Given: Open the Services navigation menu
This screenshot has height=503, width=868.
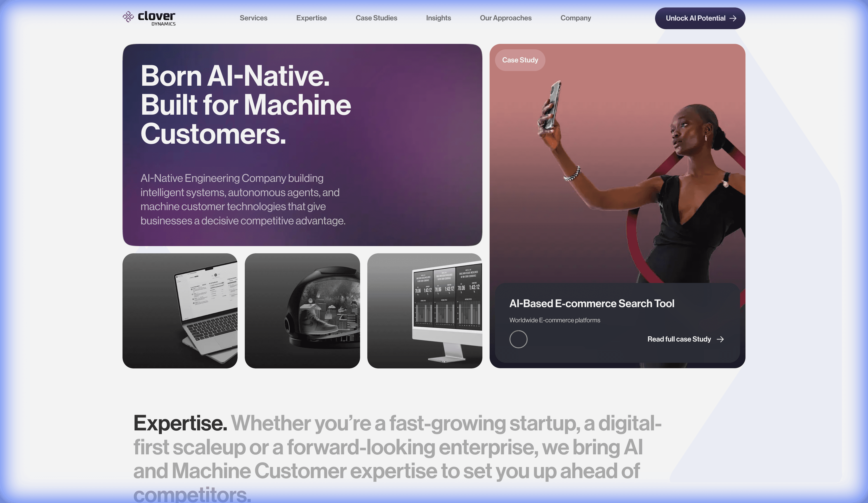Looking at the screenshot, I should 254,18.
